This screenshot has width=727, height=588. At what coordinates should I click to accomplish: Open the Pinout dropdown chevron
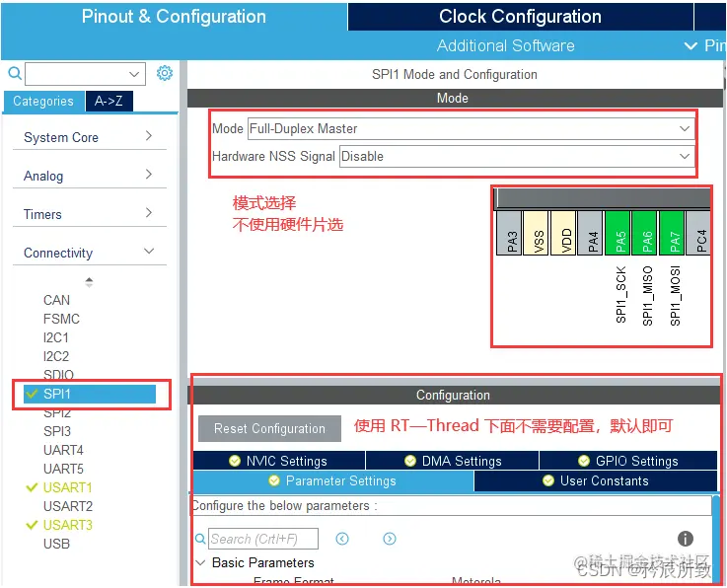point(691,45)
